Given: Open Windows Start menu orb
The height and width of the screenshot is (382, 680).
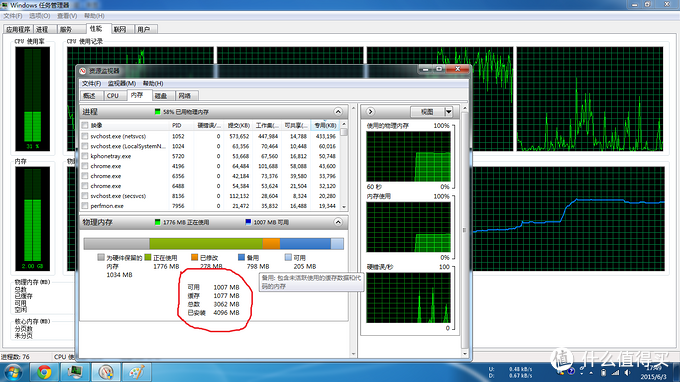Looking at the screenshot, I should 13,372.
